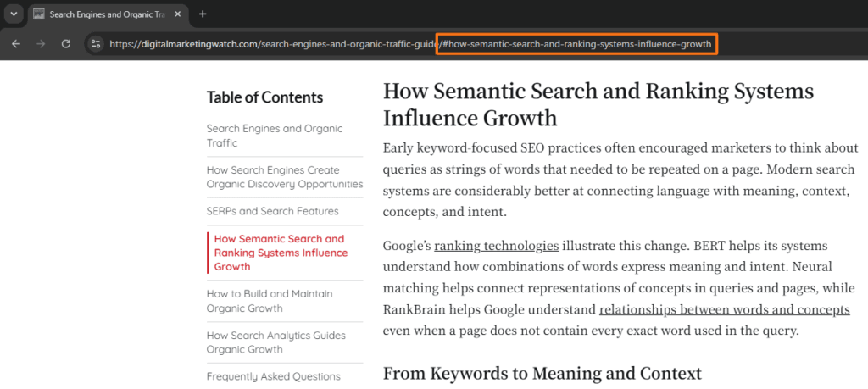Jump to How Search Engines Create Organic Discovery Opportunities

tap(285, 177)
